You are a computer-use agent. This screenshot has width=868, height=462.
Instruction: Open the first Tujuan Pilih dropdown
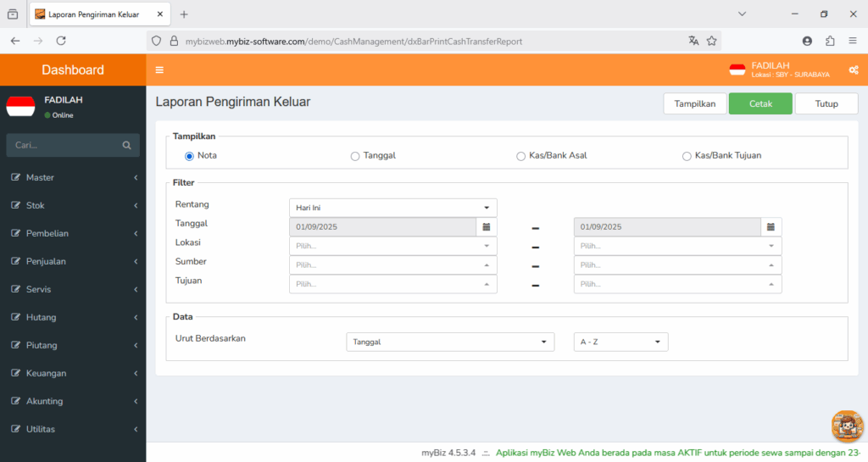pos(393,284)
